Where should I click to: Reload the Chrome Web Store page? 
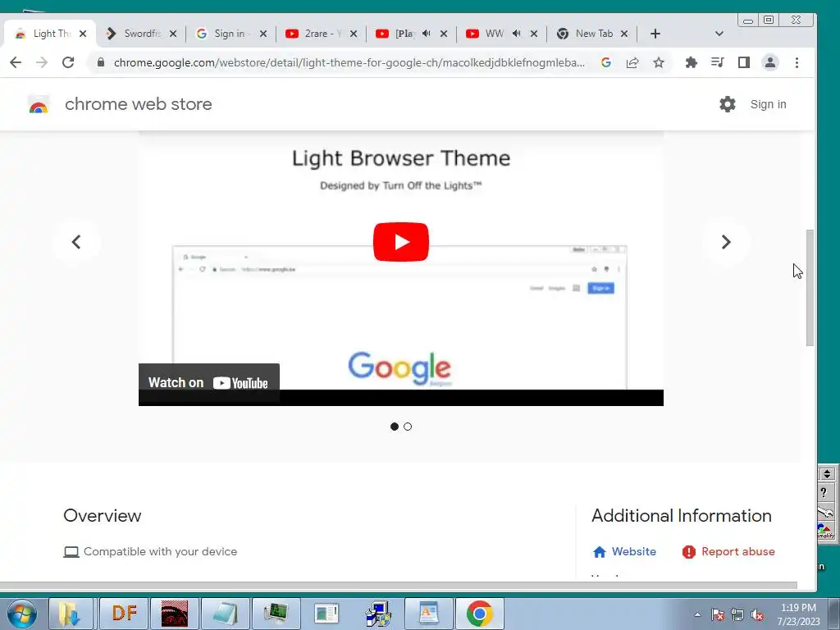click(68, 62)
